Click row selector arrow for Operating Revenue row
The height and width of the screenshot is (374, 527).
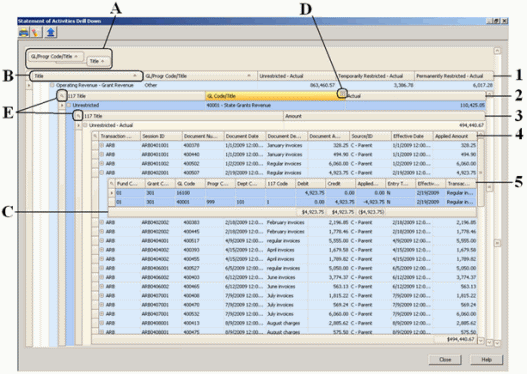coord(29,85)
